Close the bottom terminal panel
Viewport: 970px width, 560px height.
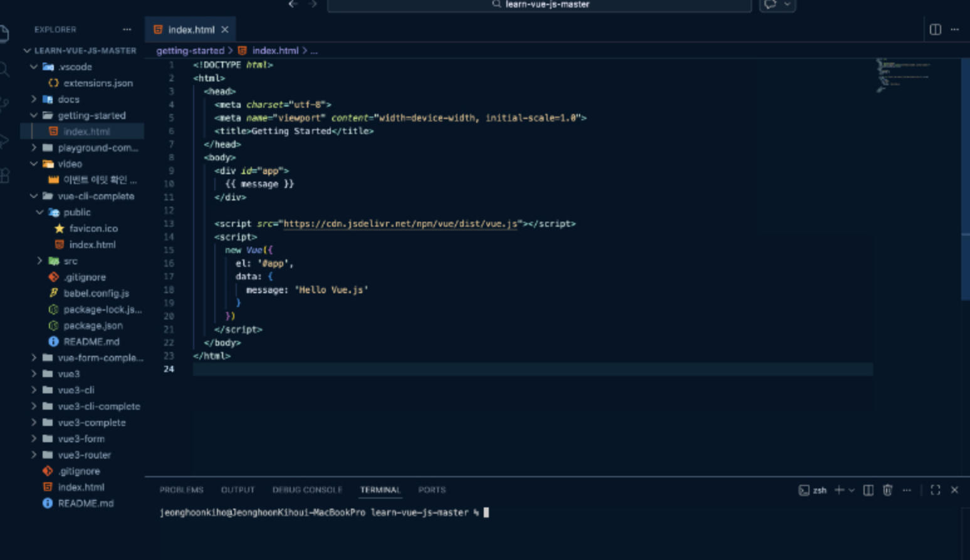[954, 490]
